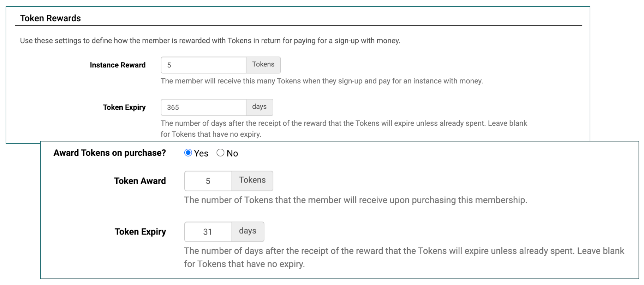
Task: Select the Yes radio button
Action: (x=188, y=153)
